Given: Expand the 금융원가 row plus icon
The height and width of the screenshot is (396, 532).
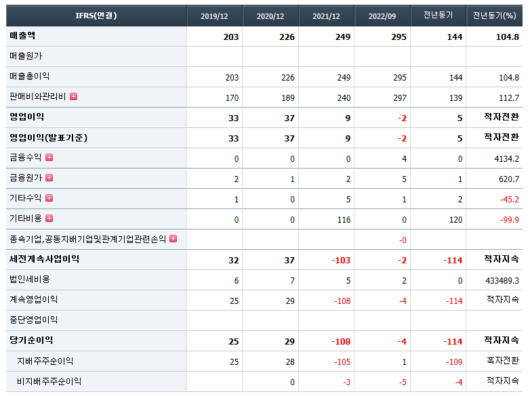Looking at the screenshot, I should pyautogui.click(x=49, y=178).
